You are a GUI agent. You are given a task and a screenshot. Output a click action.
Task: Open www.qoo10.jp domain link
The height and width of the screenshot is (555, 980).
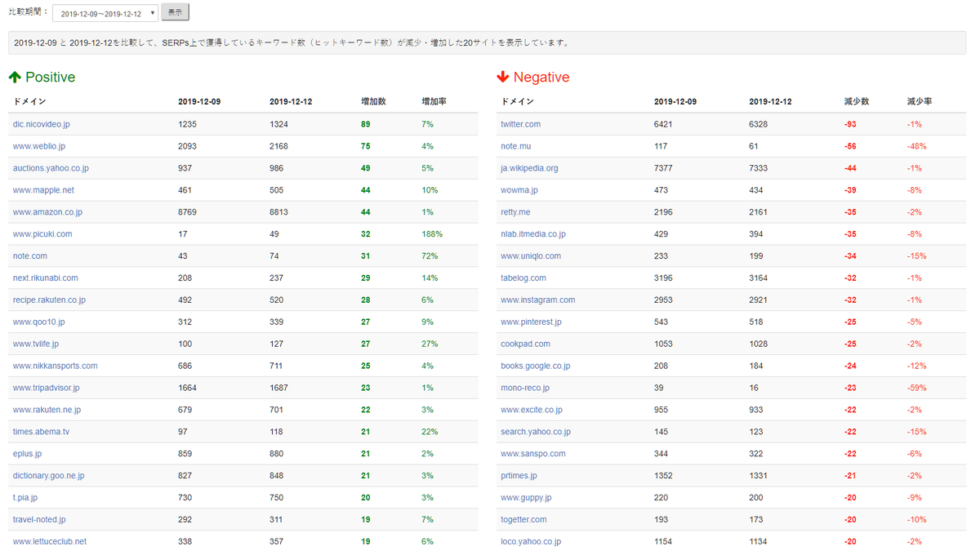[39, 322]
